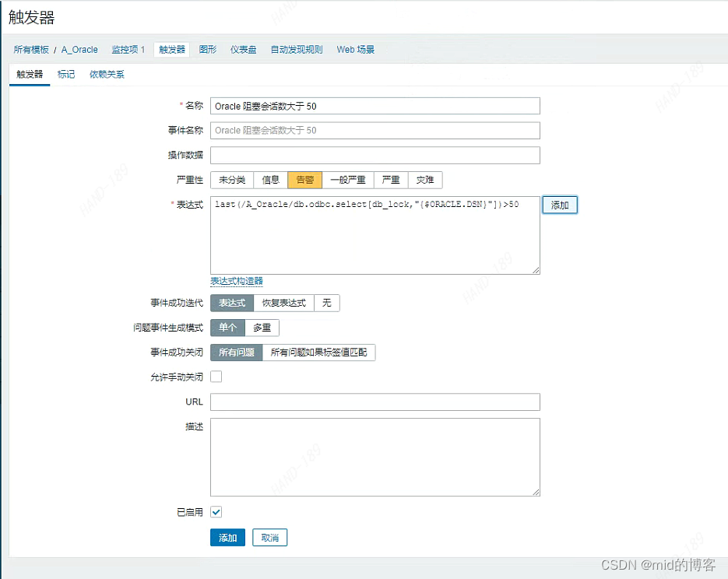Select 表达式 for 事件成功迭代
This screenshot has height=579, width=728.
[x=232, y=303]
